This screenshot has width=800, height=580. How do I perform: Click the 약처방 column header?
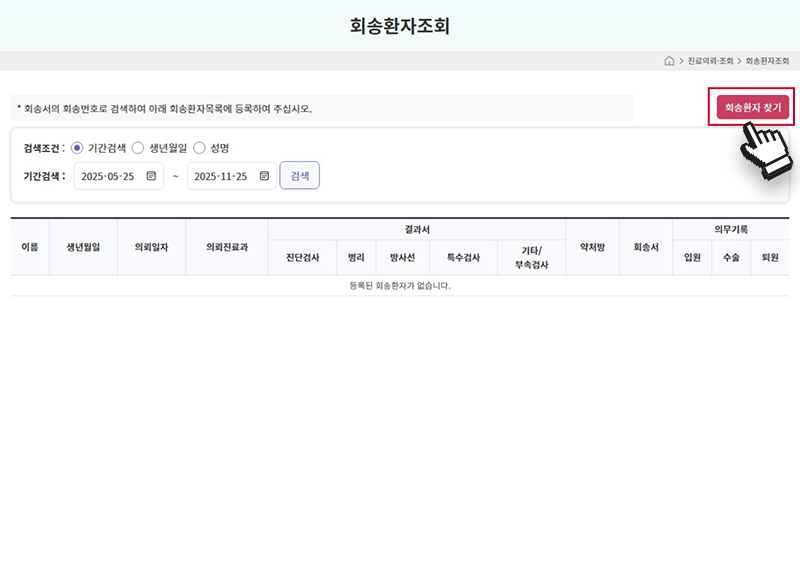(592, 246)
